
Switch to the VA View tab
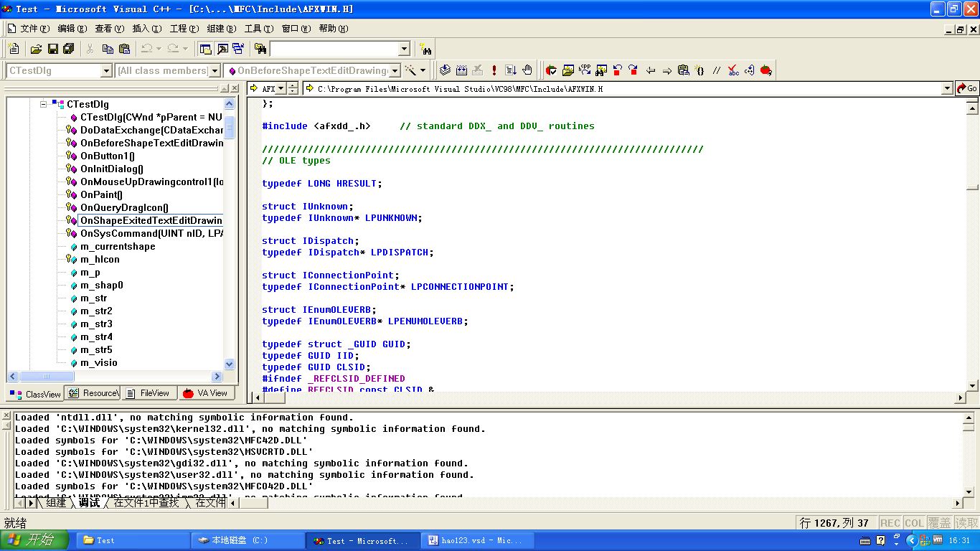pos(206,393)
